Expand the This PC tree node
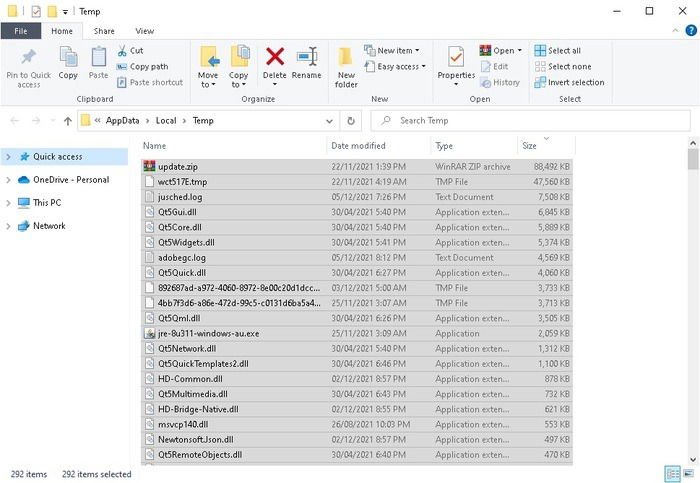This screenshot has width=700, height=483. 8,203
